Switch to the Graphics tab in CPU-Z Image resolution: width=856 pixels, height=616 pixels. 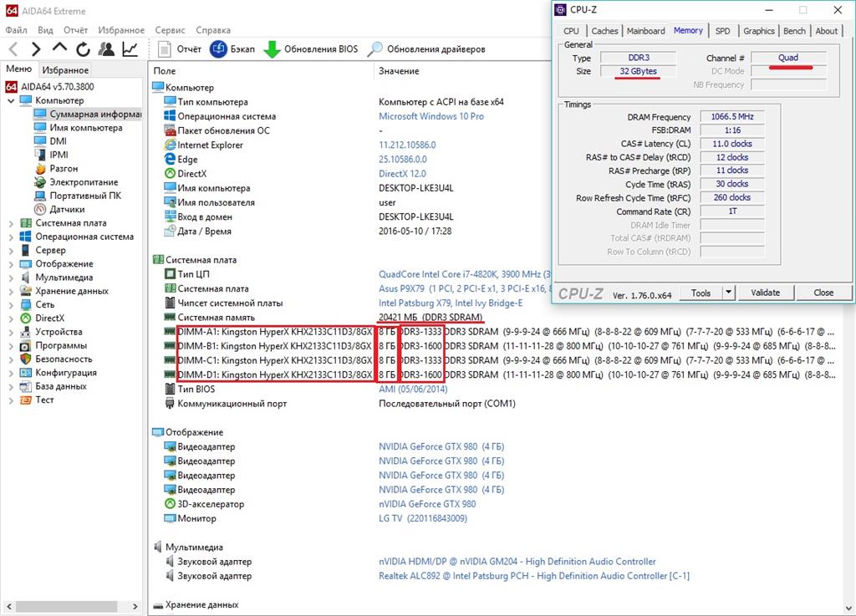pos(759,31)
